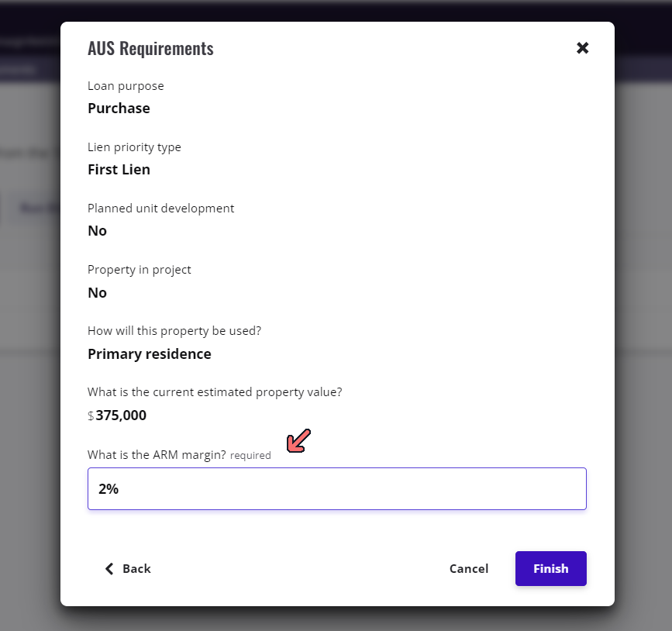Click the red arrow pointer near required

point(298,440)
